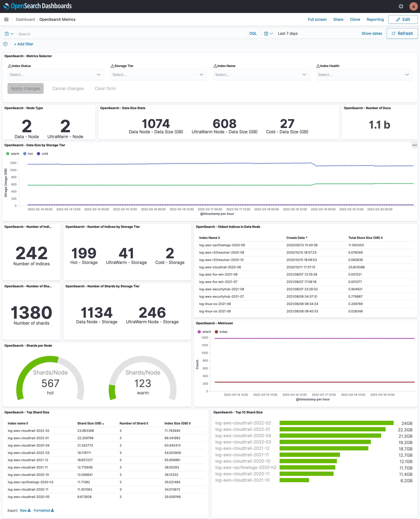Click log-aws-cloudtrail-2020-06 in Oldest Indices
The height and width of the screenshot is (519, 420).
pos(220,267)
